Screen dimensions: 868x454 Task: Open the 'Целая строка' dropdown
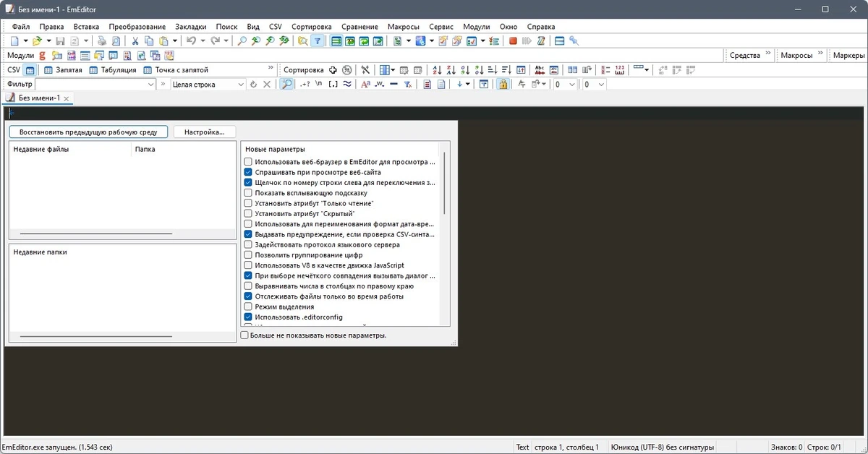click(241, 85)
